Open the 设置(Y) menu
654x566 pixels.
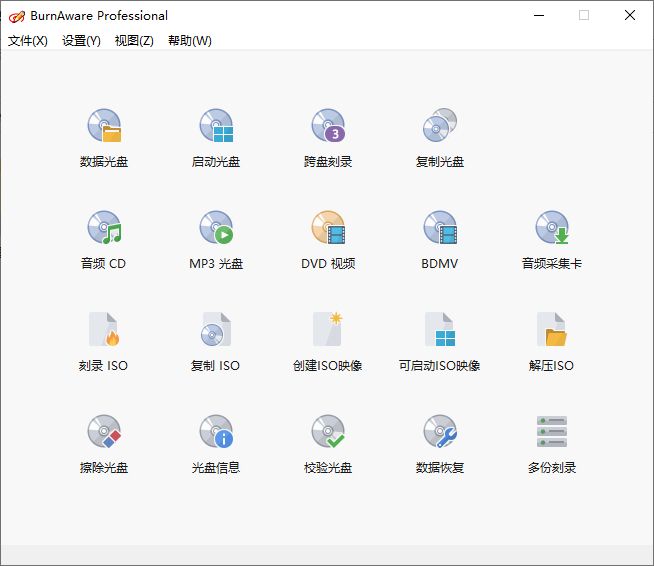(x=81, y=40)
